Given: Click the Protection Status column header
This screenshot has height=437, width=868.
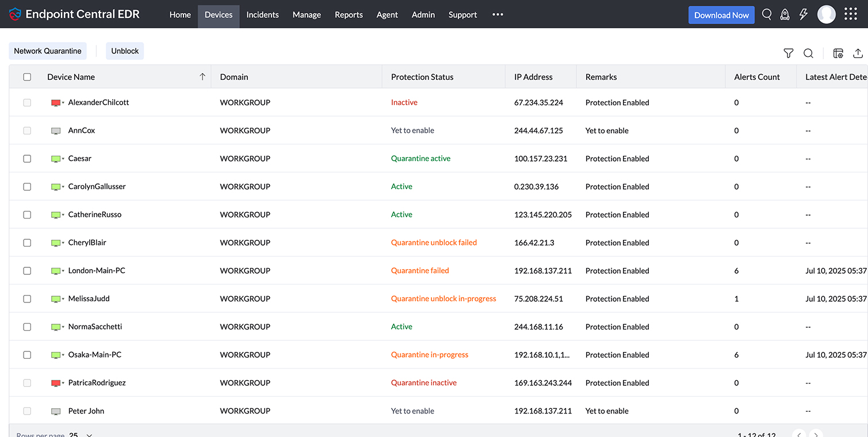Looking at the screenshot, I should pos(422,76).
